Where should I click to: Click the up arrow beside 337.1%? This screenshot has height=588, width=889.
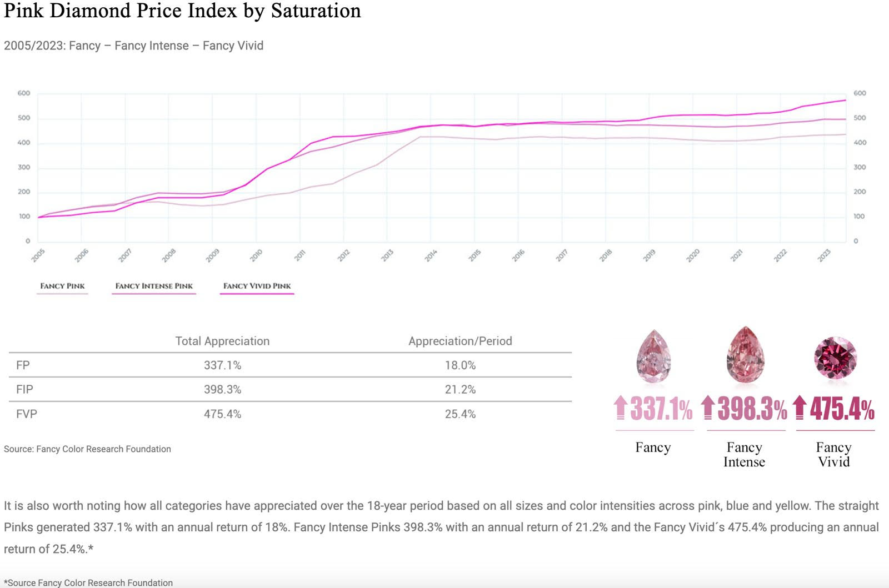point(620,408)
